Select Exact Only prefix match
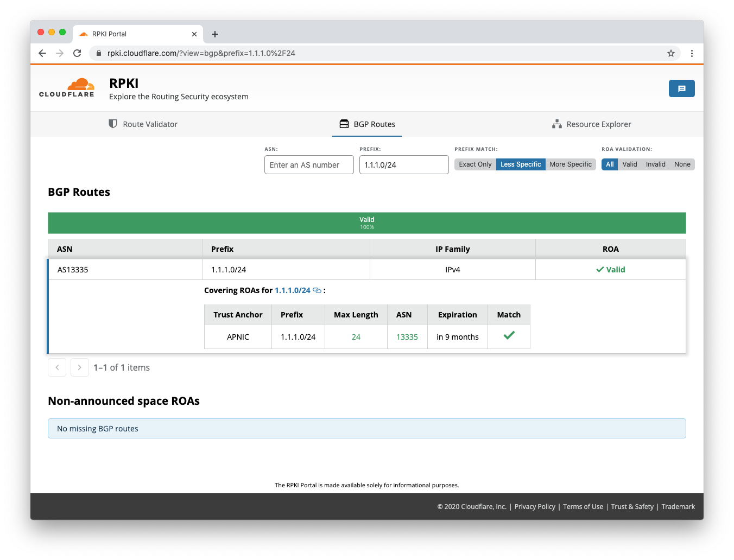Image resolution: width=734 pixels, height=560 pixels. tap(475, 164)
